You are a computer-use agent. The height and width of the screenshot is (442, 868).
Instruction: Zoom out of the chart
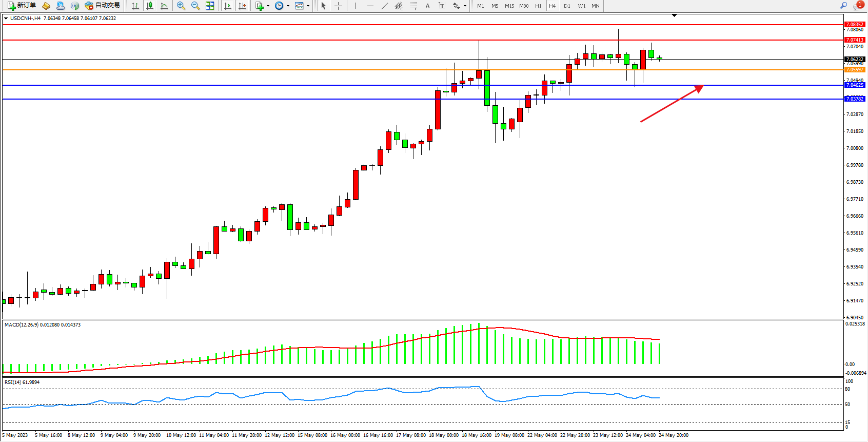[x=195, y=6]
